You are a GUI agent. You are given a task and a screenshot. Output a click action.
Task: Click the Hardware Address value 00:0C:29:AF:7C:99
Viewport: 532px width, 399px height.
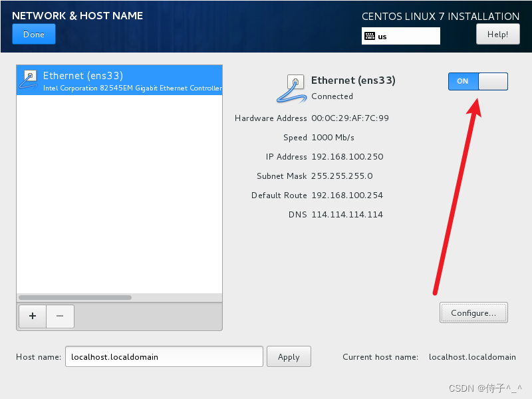pyautogui.click(x=350, y=118)
